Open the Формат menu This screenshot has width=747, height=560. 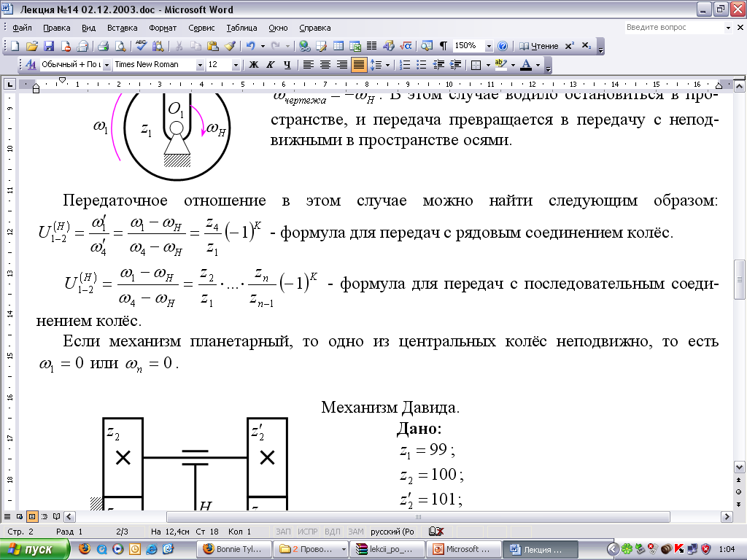point(163,28)
